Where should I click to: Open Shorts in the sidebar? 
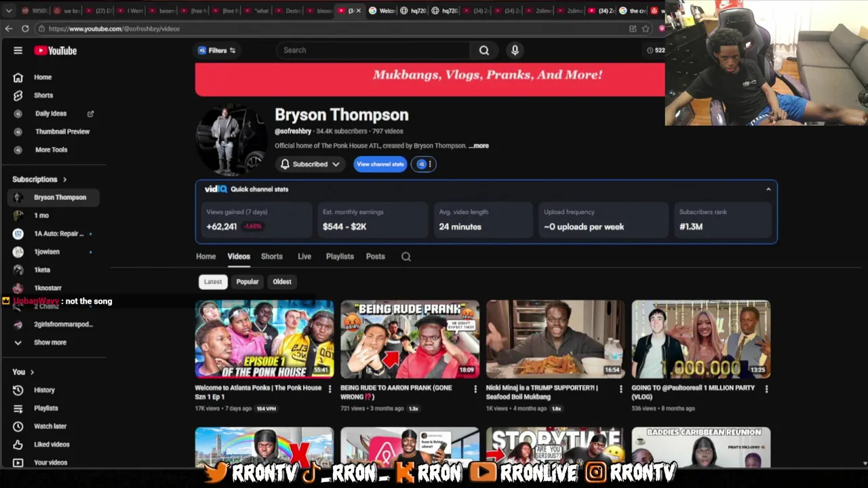43,96
